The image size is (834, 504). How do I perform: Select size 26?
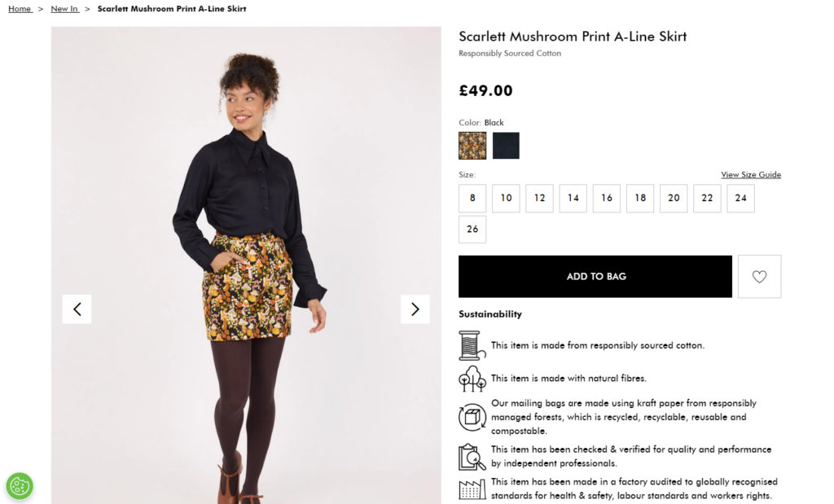pos(472,230)
